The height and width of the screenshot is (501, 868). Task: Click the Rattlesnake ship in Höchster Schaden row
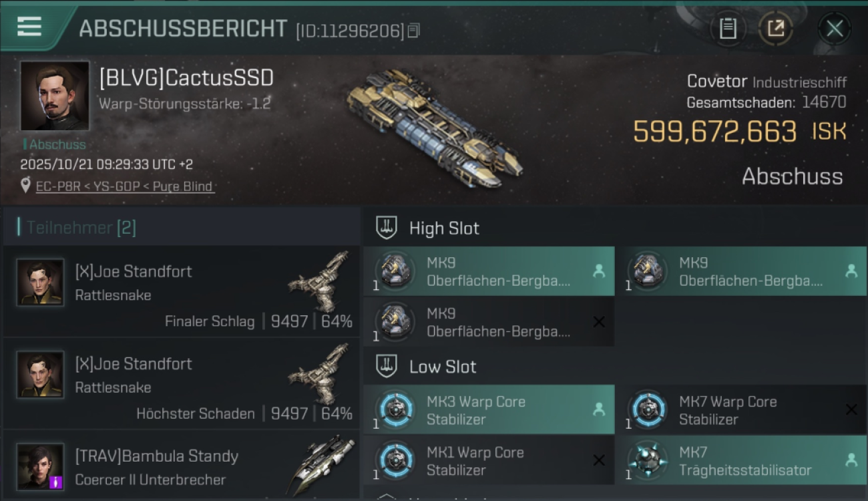(x=319, y=374)
